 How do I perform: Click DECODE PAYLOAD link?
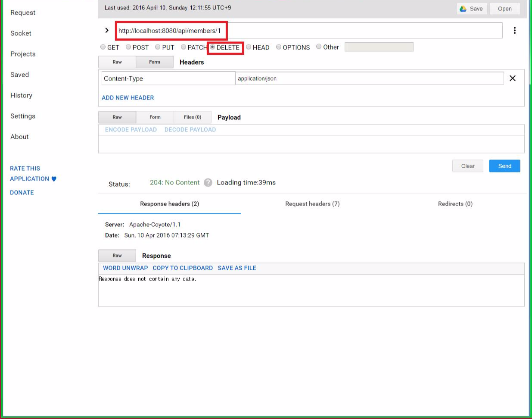click(x=190, y=130)
